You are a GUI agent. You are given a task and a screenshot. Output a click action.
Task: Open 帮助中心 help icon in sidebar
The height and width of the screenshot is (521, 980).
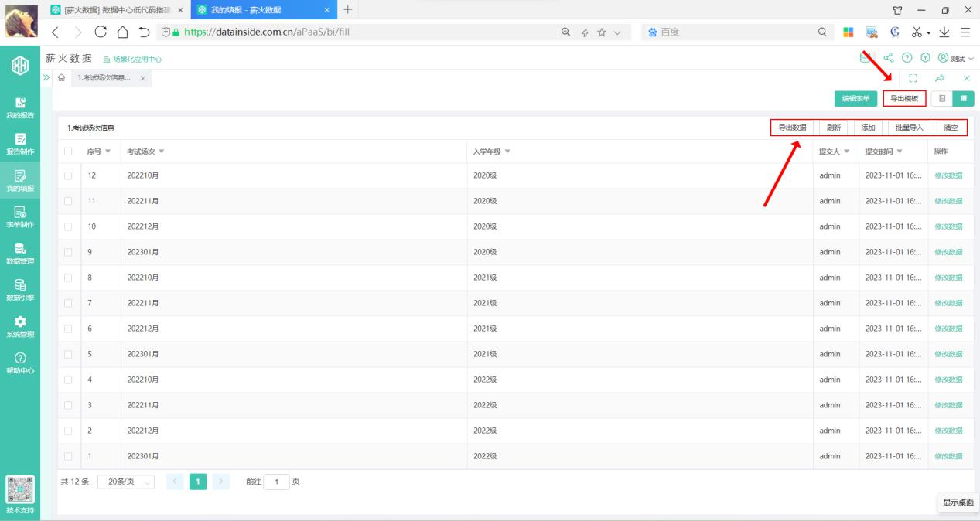[20, 363]
